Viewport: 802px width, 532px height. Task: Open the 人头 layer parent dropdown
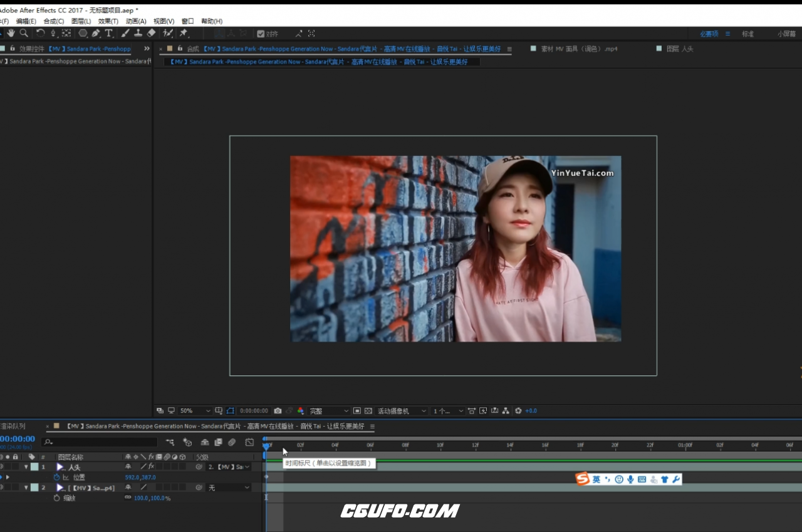pyautogui.click(x=229, y=467)
